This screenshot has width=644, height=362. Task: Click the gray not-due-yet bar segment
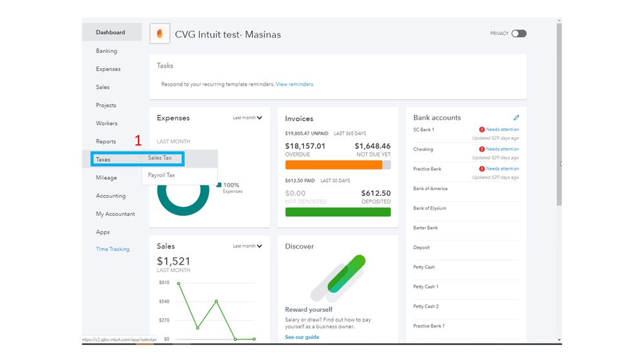[x=387, y=165]
